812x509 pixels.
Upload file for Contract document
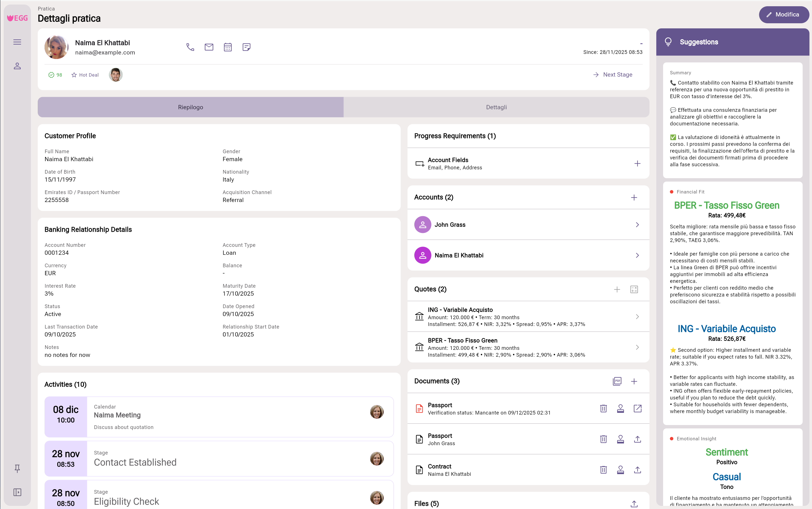point(637,470)
